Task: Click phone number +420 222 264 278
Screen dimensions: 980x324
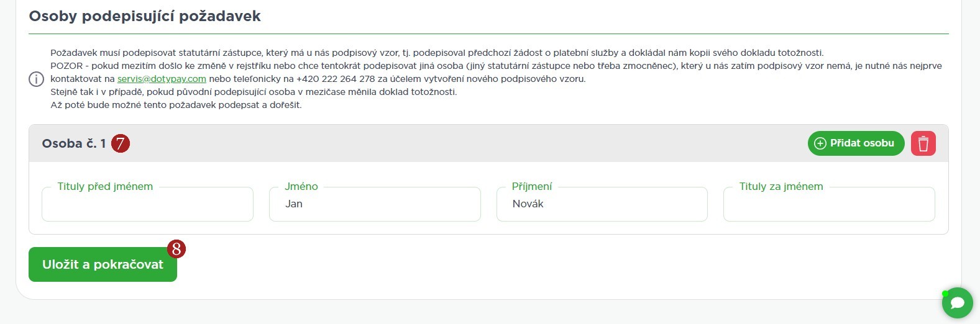Action: click(x=336, y=79)
